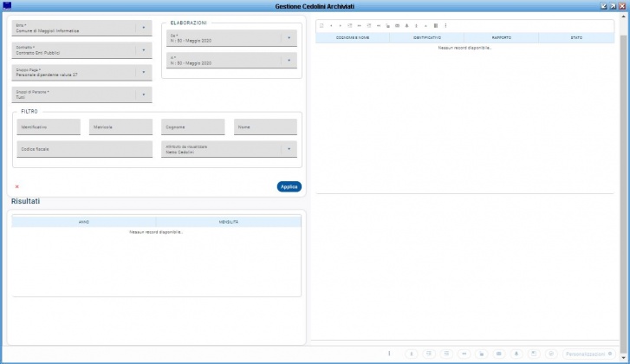630x364 pixels.
Task: Open the Gruppo Paga dropdown
Action: [82, 72]
